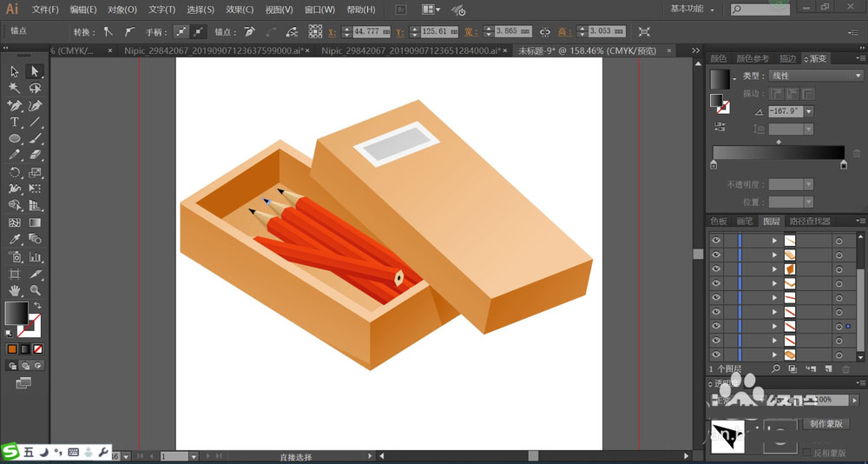This screenshot has height=464, width=868.
Task: Click the left gradient color stop
Action: [713, 164]
